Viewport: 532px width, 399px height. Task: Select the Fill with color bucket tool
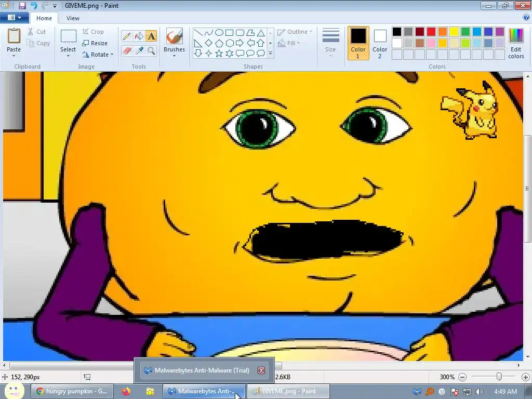click(139, 36)
